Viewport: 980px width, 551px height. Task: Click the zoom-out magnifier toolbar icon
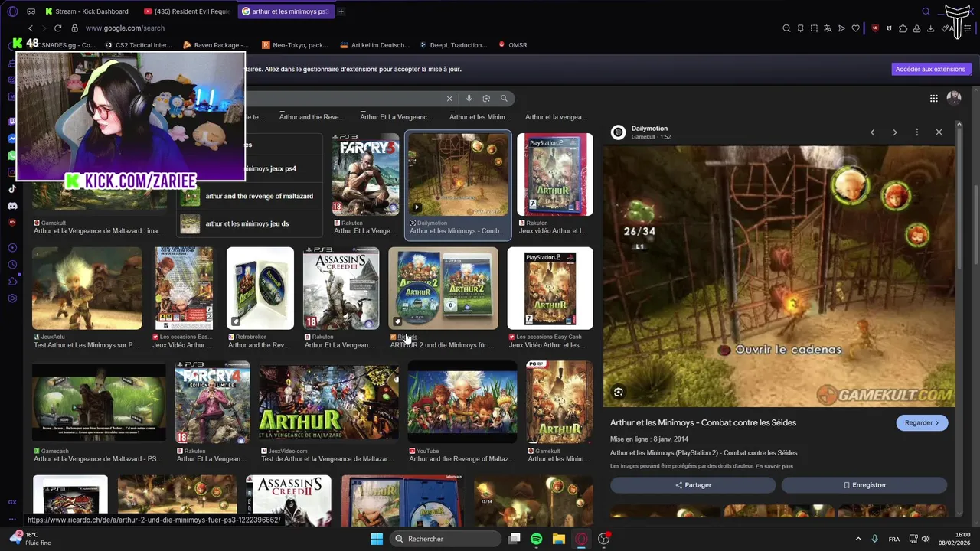tap(786, 28)
